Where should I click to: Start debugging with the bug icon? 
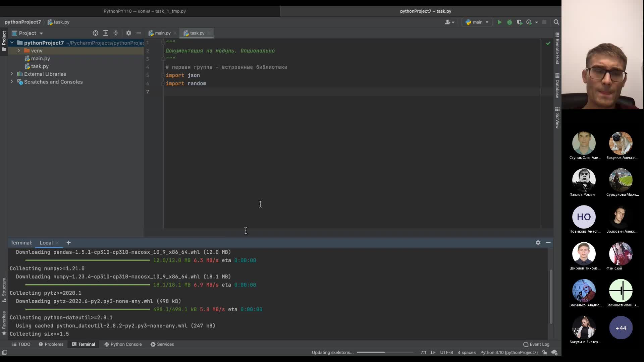pyautogui.click(x=509, y=22)
